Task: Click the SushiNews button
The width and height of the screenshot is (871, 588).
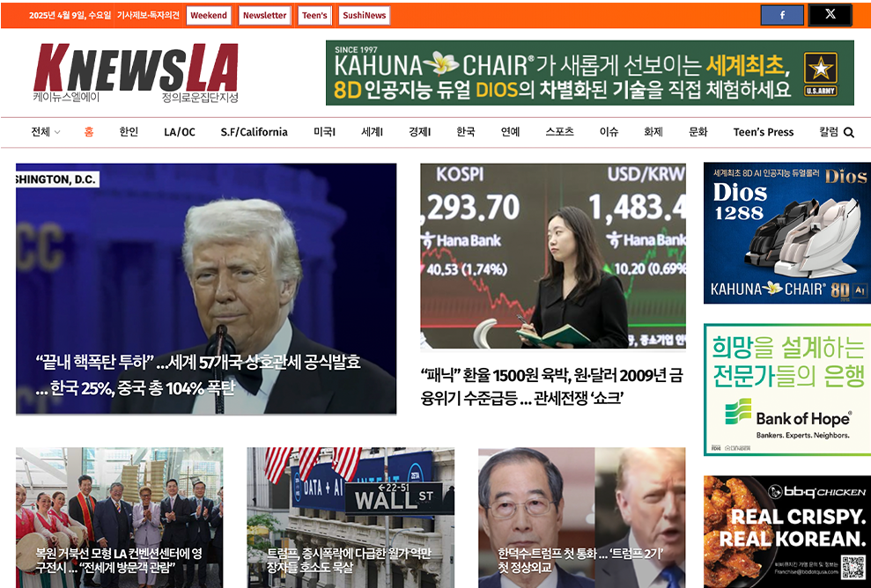Action: click(x=364, y=15)
